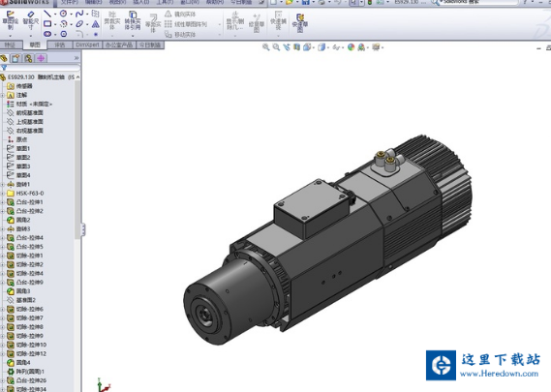
Task: Expand the 注解 annotations node
Action: [x=3, y=95]
